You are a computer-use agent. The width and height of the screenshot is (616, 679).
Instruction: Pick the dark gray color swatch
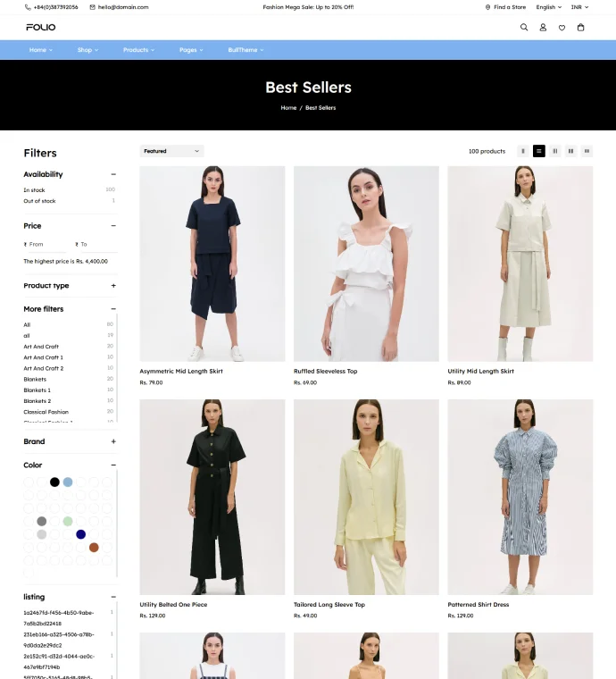[x=42, y=521]
